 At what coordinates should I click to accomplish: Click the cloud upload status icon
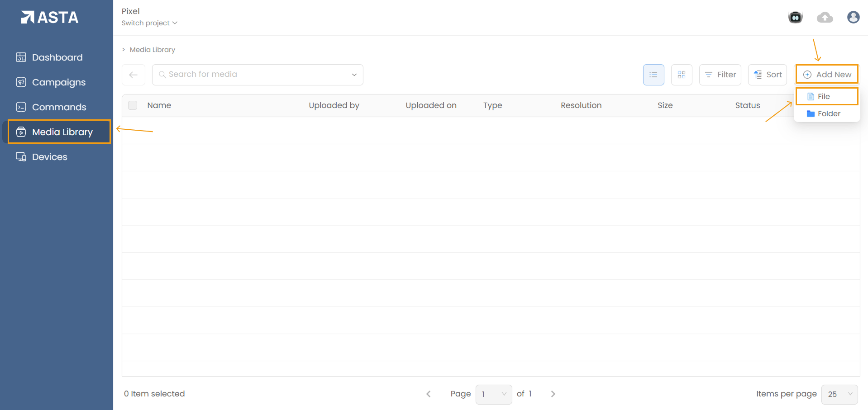[825, 17]
